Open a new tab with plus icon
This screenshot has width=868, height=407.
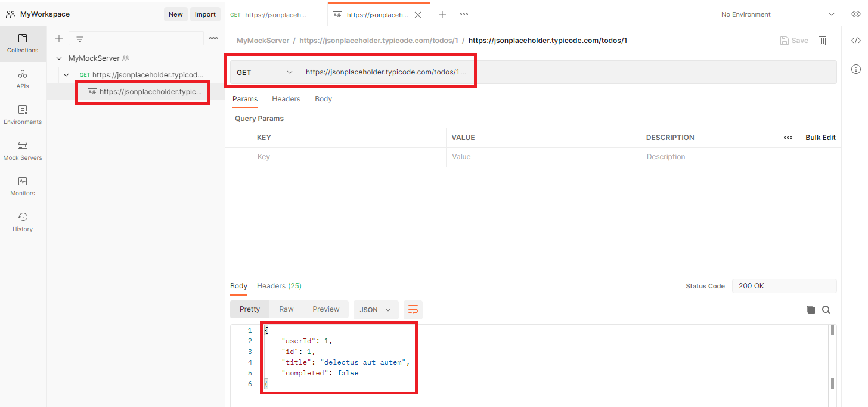tap(442, 14)
